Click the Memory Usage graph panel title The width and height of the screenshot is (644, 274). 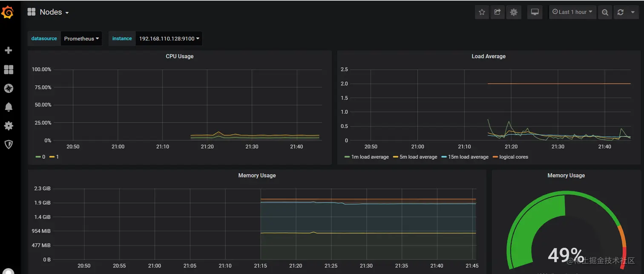[257, 176]
